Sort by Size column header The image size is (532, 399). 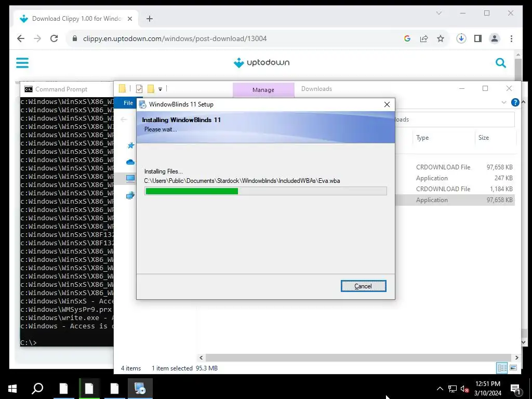(x=495, y=138)
